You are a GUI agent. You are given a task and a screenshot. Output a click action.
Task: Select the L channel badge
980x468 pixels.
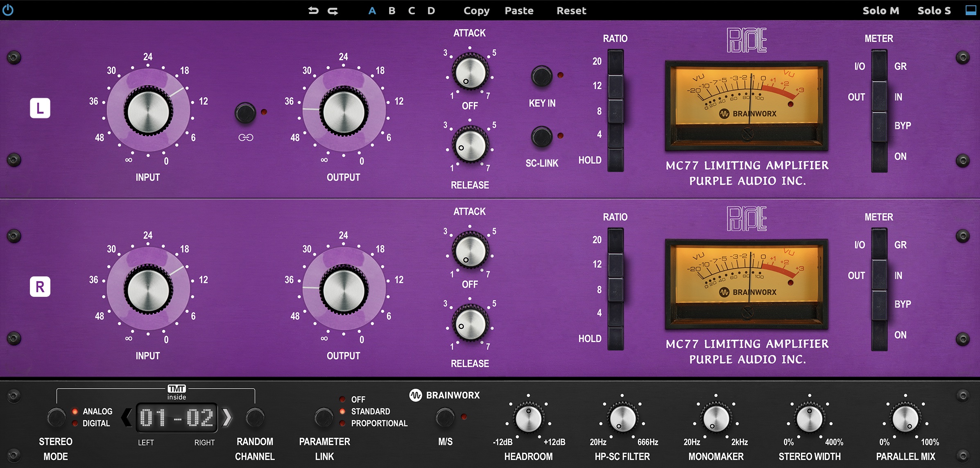[40, 108]
